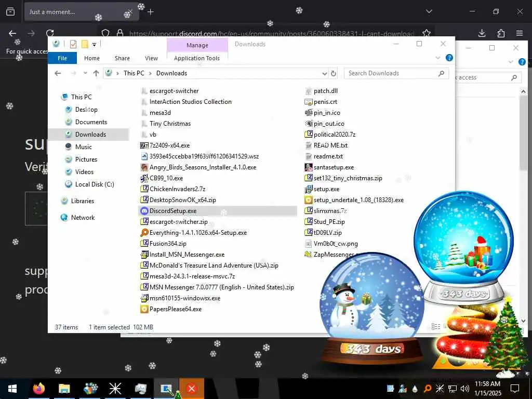Select Libraries in navigation pane
This screenshot has height=399, width=532.
83,201
